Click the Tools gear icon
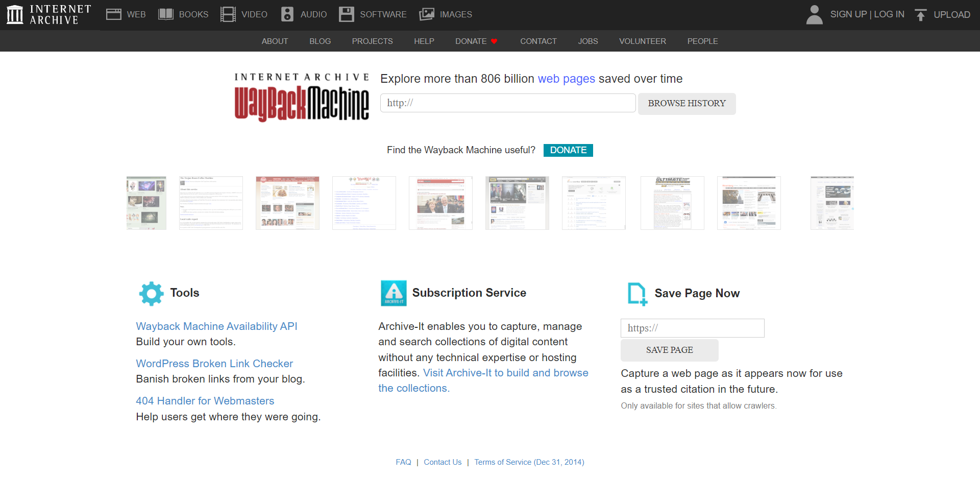Screen dimensions: 980x477 [x=152, y=294]
